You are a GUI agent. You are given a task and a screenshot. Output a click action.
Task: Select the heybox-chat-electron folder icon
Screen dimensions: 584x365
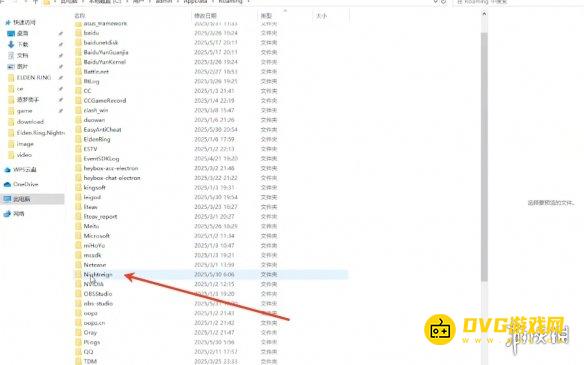[x=78, y=178]
